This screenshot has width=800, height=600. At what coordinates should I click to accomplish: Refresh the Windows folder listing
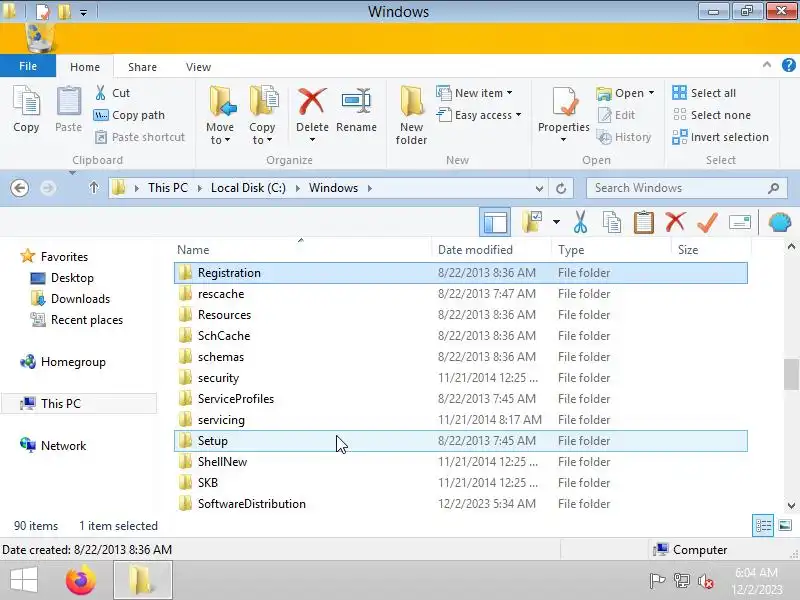561,188
